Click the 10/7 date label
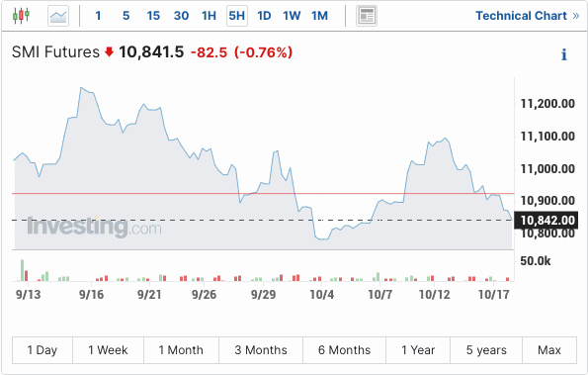588x375 pixels. tap(380, 294)
